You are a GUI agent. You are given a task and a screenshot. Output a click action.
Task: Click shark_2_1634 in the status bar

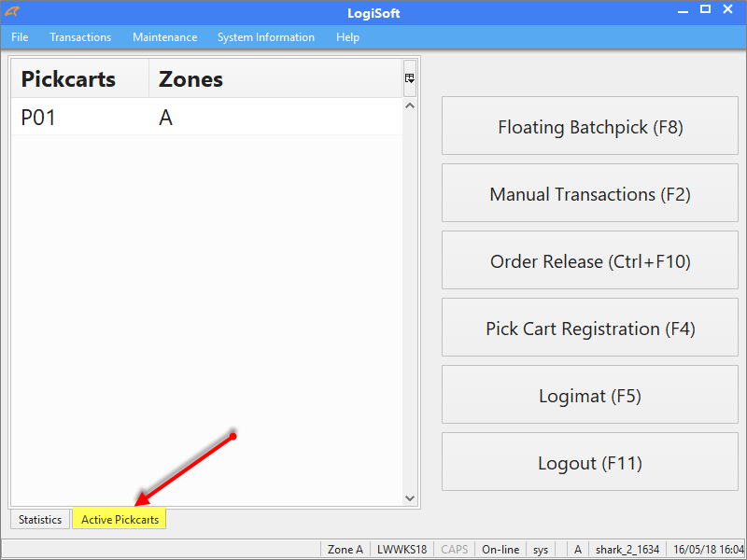[627, 550]
